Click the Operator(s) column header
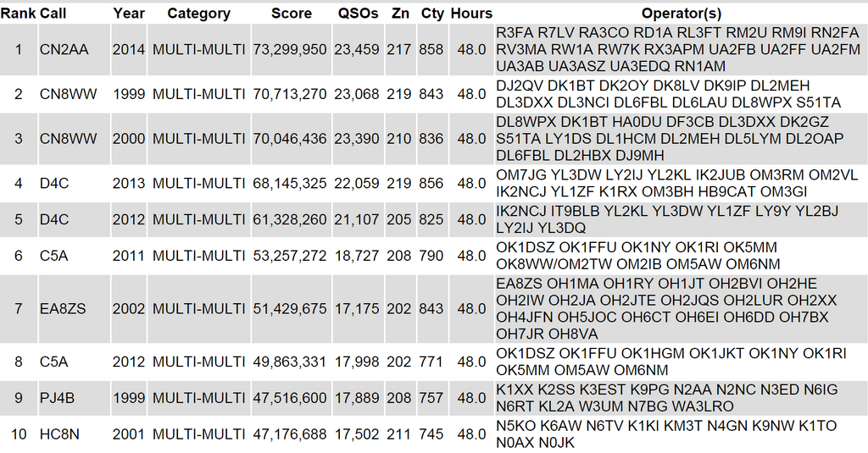 pyautogui.click(x=681, y=14)
